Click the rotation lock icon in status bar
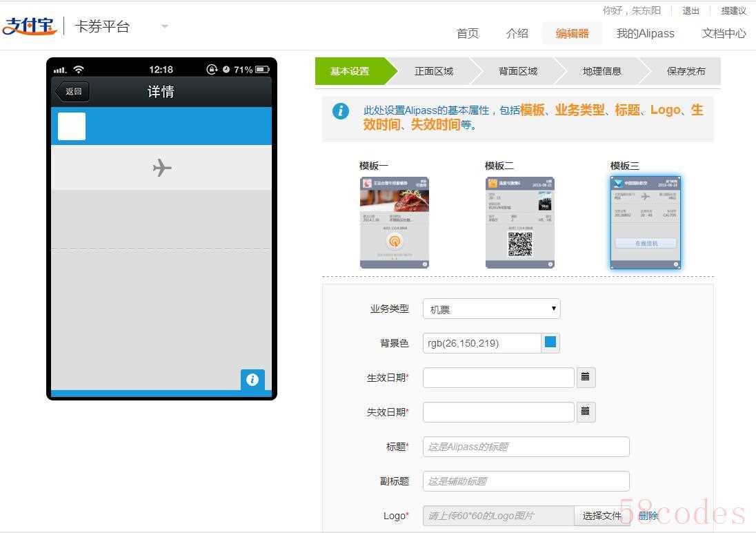Screen dimensions: 756x533 tap(212, 70)
